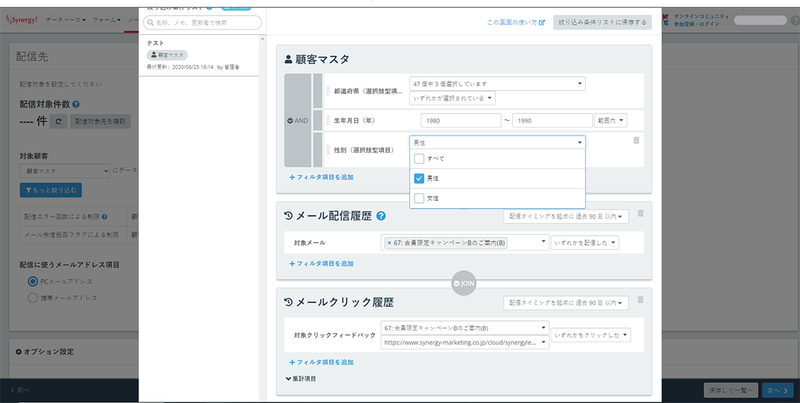Collapse the 男性 gender select box
Viewport: 800px width, 403px height.
497,143
